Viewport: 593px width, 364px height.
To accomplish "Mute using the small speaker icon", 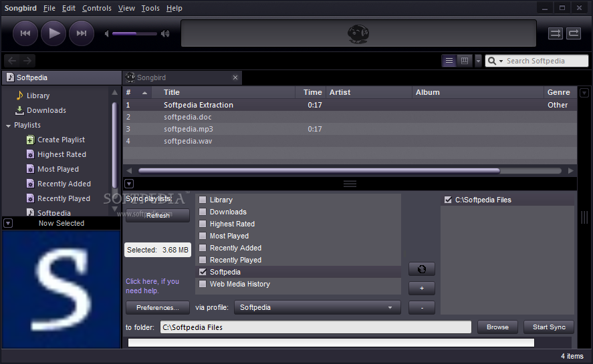I will [107, 33].
